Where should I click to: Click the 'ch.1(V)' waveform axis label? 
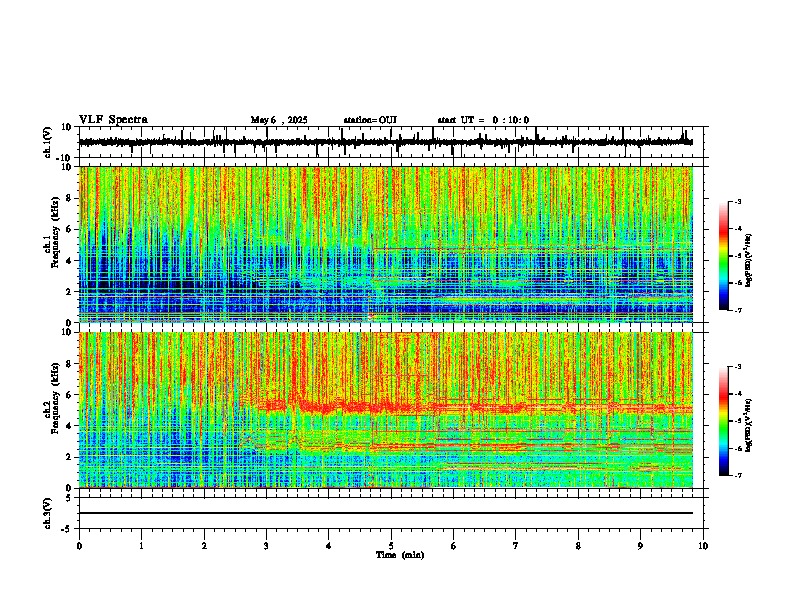point(48,142)
